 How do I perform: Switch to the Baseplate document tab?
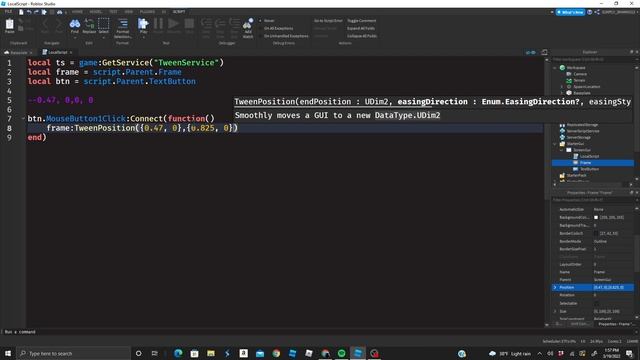pos(16,52)
